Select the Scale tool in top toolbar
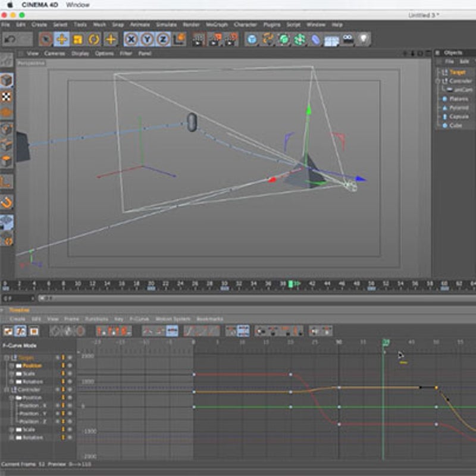The image size is (476, 476). click(x=78, y=39)
